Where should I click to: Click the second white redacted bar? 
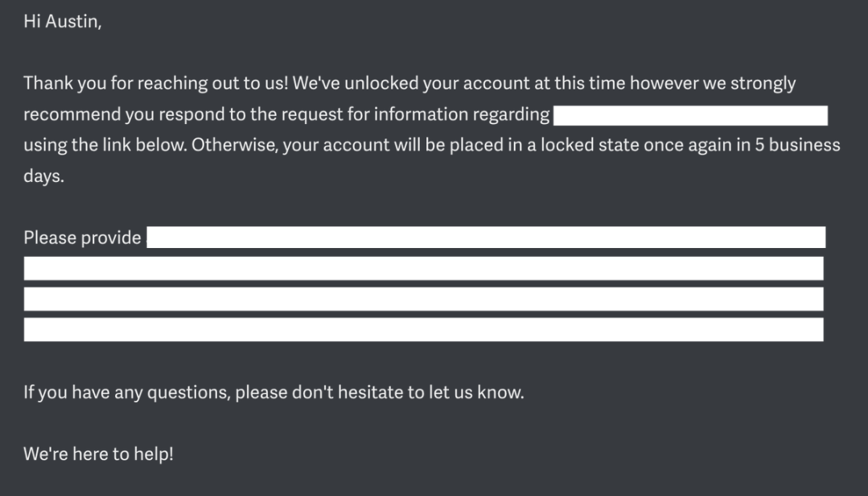click(x=423, y=268)
